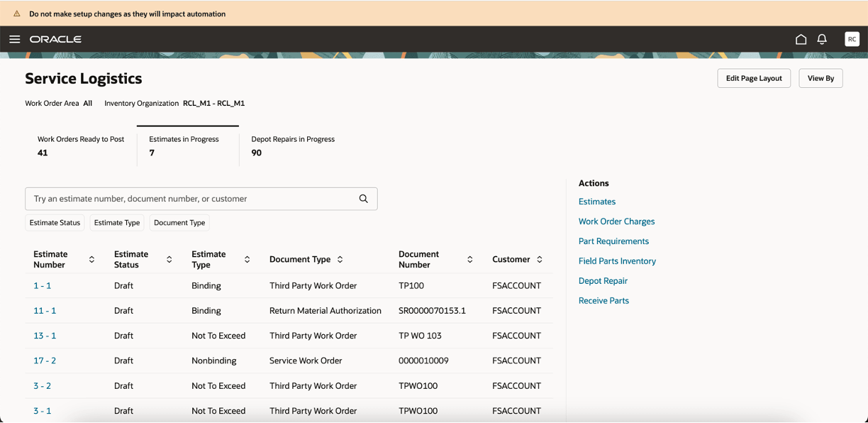Switch to the Estimates in Progress tab
The image size is (868, 423).
click(183, 145)
